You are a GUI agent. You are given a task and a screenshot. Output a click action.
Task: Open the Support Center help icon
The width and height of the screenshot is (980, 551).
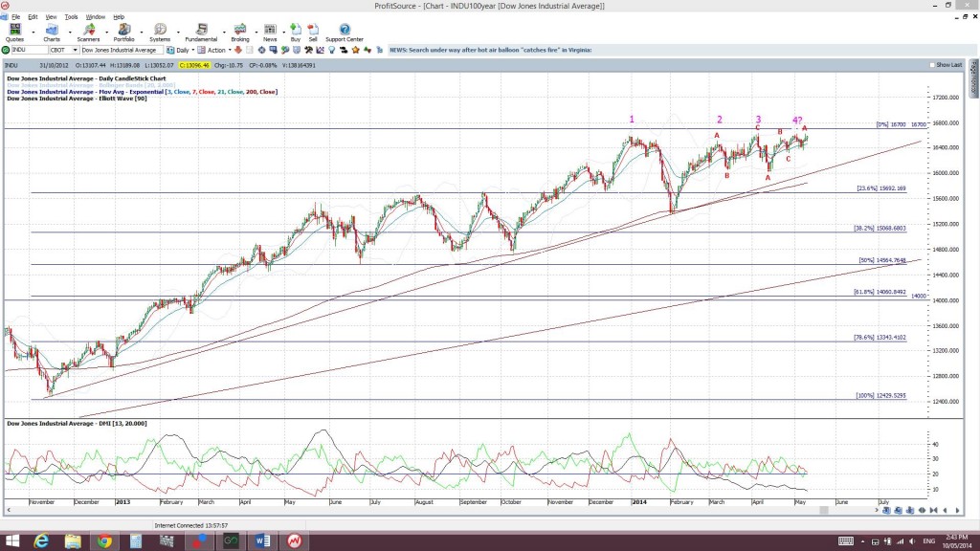click(x=345, y=33)
